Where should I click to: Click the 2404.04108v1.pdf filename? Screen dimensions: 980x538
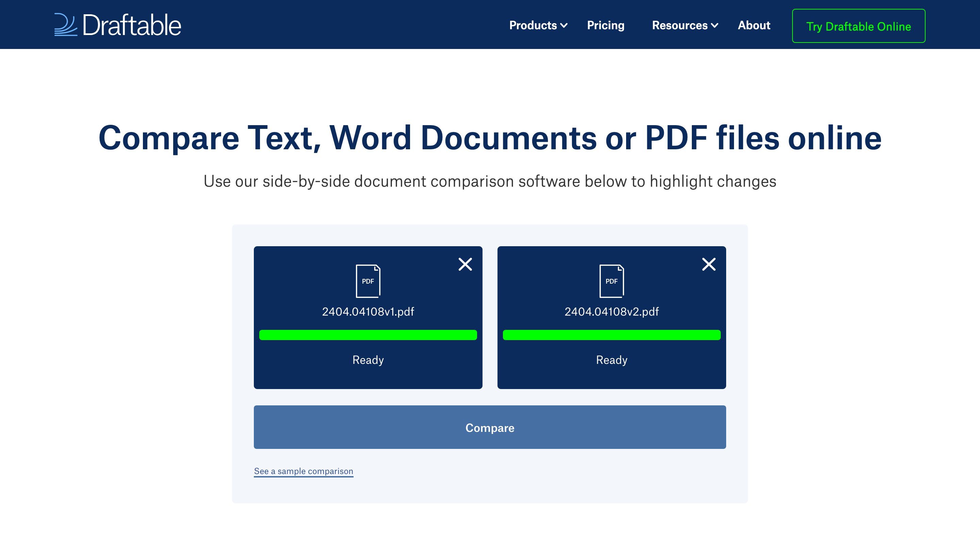tap(368, 312)
